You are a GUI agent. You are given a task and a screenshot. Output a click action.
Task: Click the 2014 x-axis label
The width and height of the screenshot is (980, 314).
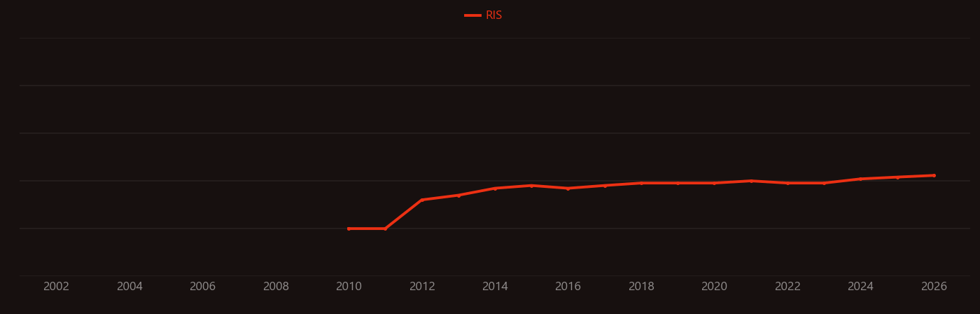pos(495,287)
